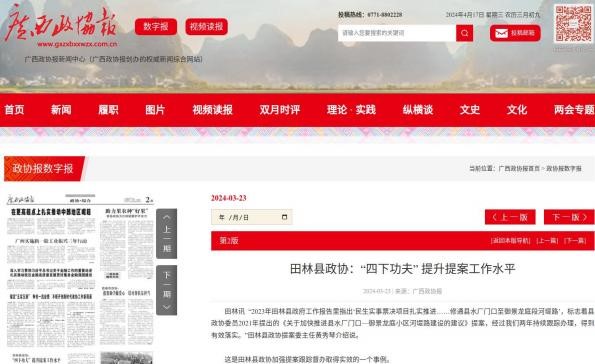This screenshot has width=595, height=364.
Task: Click the 2024-03-23 date text
Action: point(229,198)
